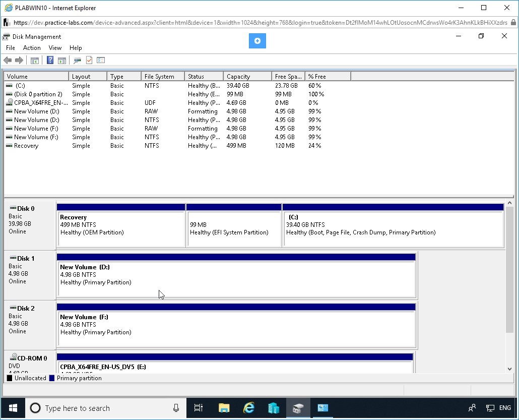This screenshot has height=420, width=519.
Task: Click the disc icon of CPBA_X64FRE_EN row
Action: 10,102
